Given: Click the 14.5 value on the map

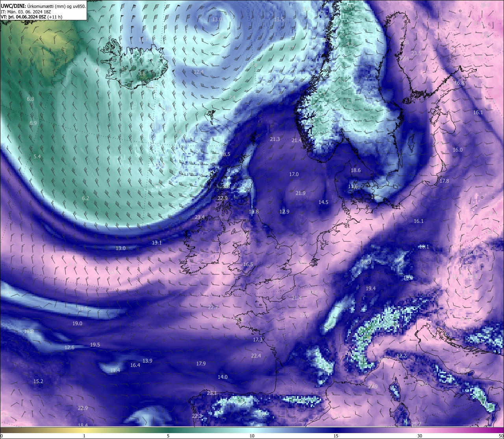Looking at the screenshot, I should pyautogui.click(x=323, y=202).
